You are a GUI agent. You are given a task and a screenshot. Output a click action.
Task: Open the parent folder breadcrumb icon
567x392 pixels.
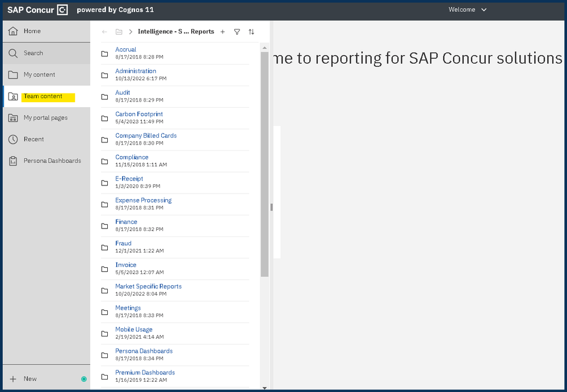click(119, 32)
